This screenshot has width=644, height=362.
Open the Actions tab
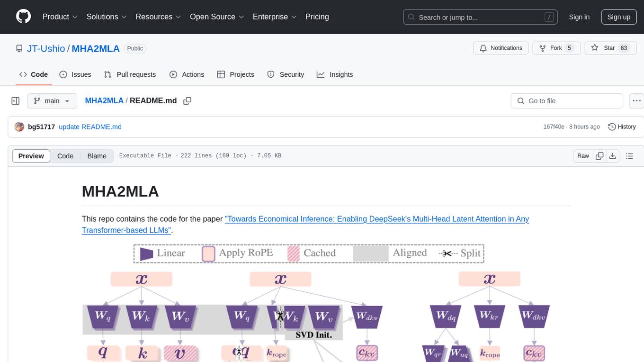point(187,74)
